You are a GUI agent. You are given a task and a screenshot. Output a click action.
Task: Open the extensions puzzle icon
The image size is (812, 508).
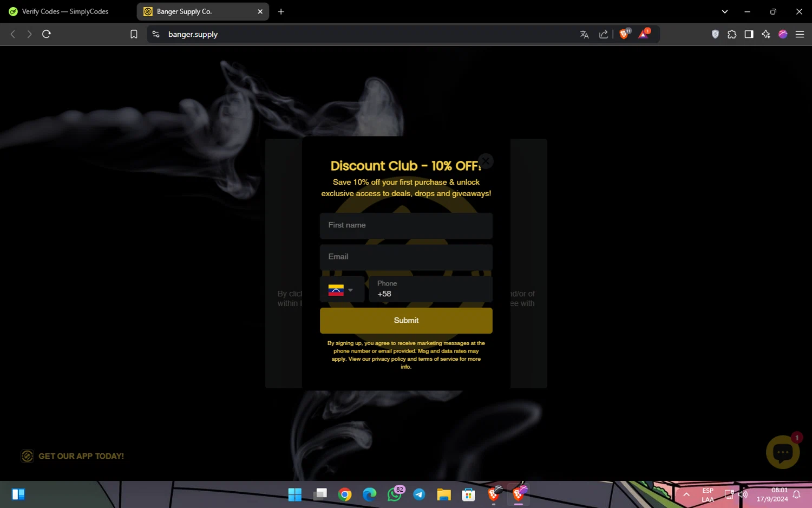[732, 34]
